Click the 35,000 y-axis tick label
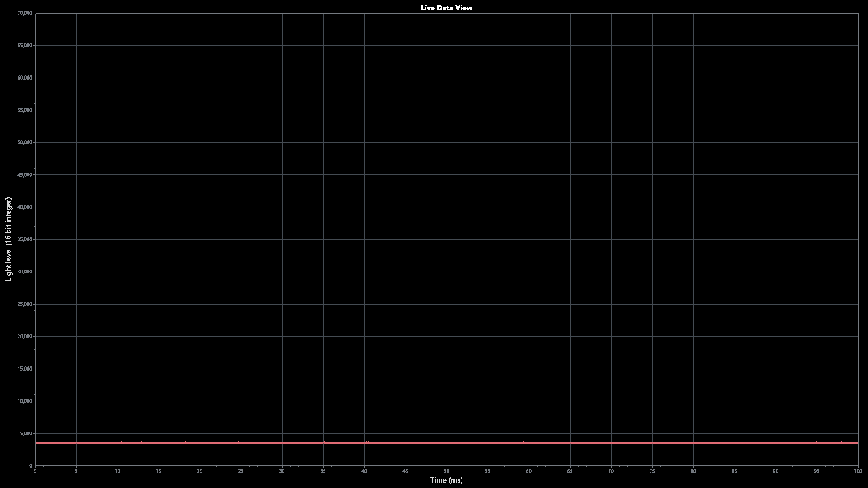Image resolution: width=868 pixels, height=488 pixels. pos(24,239)
